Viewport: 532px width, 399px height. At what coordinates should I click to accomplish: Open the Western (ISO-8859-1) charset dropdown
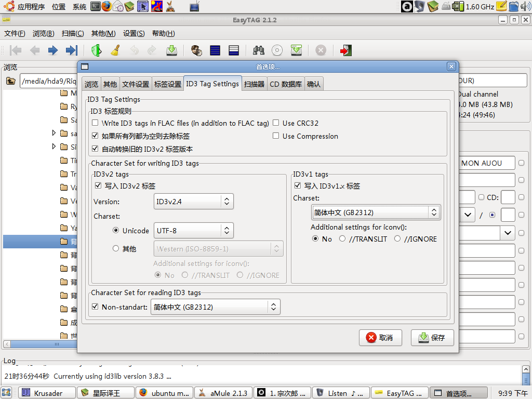tap(218, 249)
